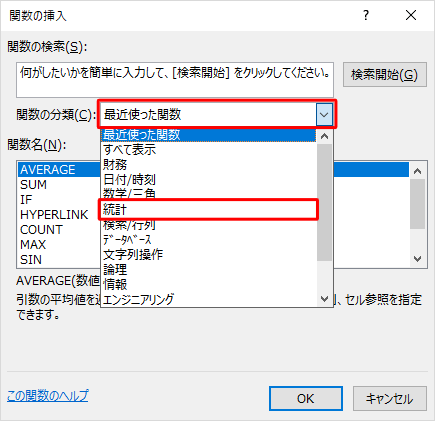Choose 論理 category
This screenshot has width=435, height=421.
[x=209, y=269]
